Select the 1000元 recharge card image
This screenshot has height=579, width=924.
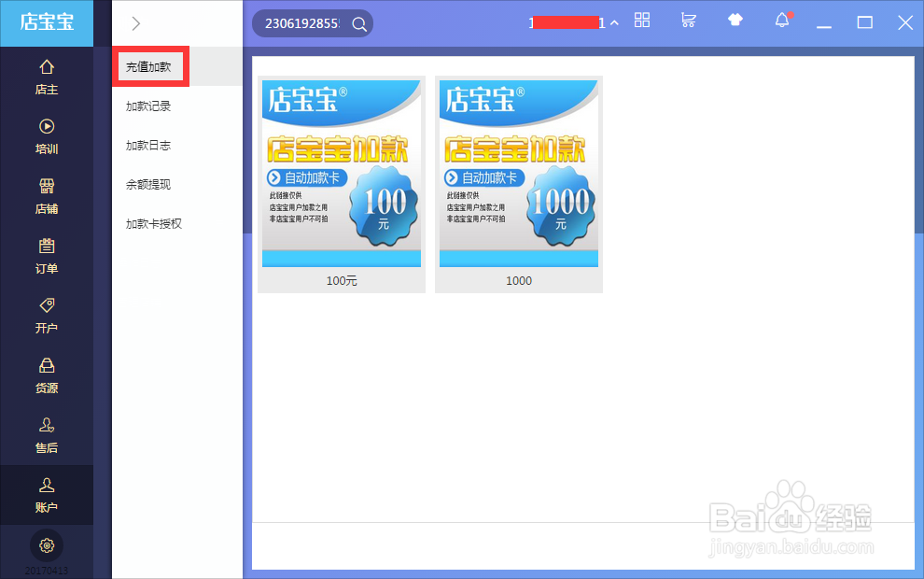[x=519, y=174]
